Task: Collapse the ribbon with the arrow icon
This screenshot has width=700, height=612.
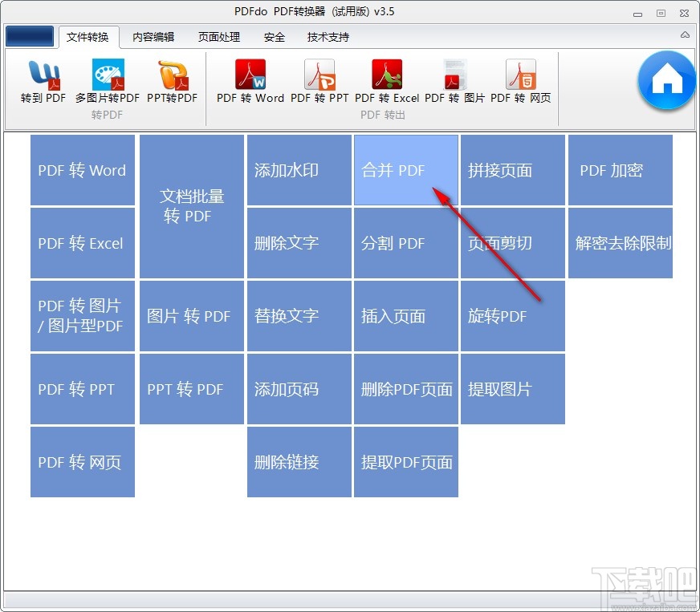Action: click(x=685, y=34)
